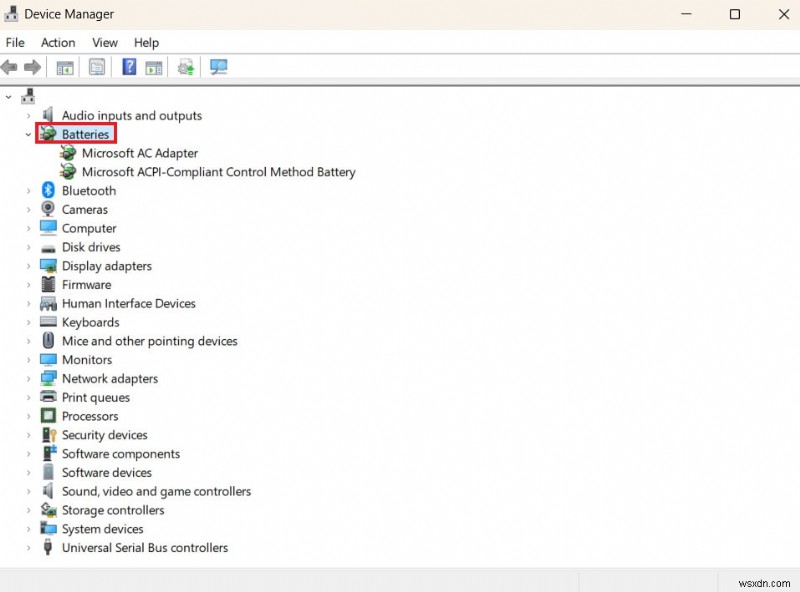Click the Firmware chip icon
The height and width of the screenshot is (592, 800).
pyautogui.click(x=48, y=284)
